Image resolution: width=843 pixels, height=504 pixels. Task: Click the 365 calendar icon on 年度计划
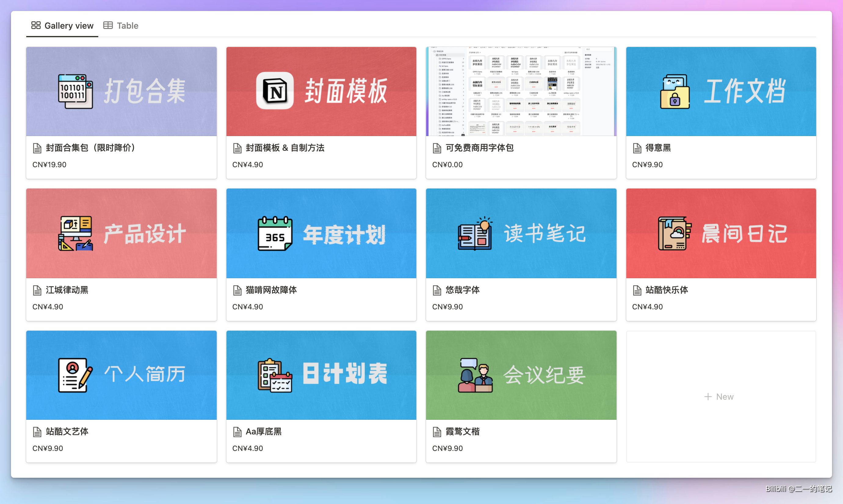pos(275,233)
